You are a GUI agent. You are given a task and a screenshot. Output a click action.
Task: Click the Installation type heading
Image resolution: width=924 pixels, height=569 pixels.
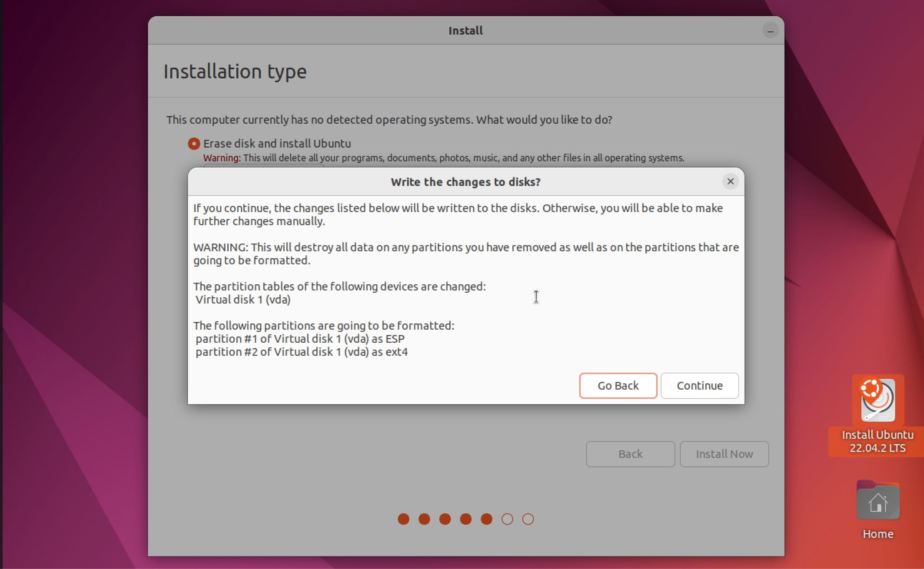pos(235,71)
